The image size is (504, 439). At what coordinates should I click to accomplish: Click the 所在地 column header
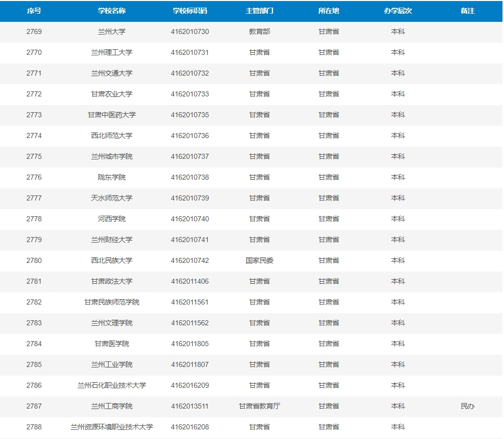pyautogui.click(x=328, y=11)
